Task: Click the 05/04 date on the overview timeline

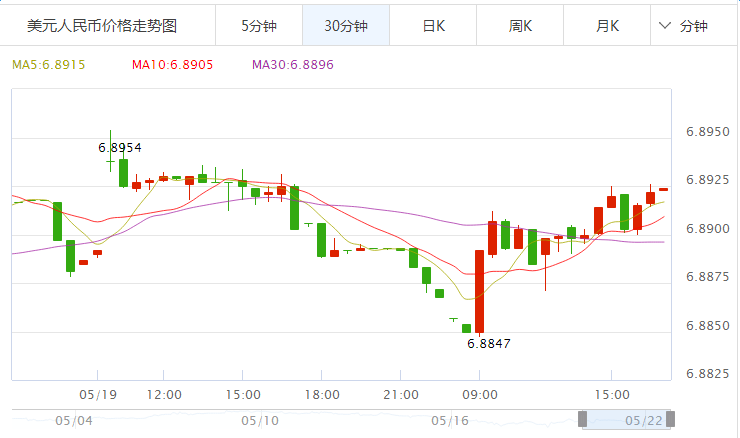Action: tap(74, 421)
